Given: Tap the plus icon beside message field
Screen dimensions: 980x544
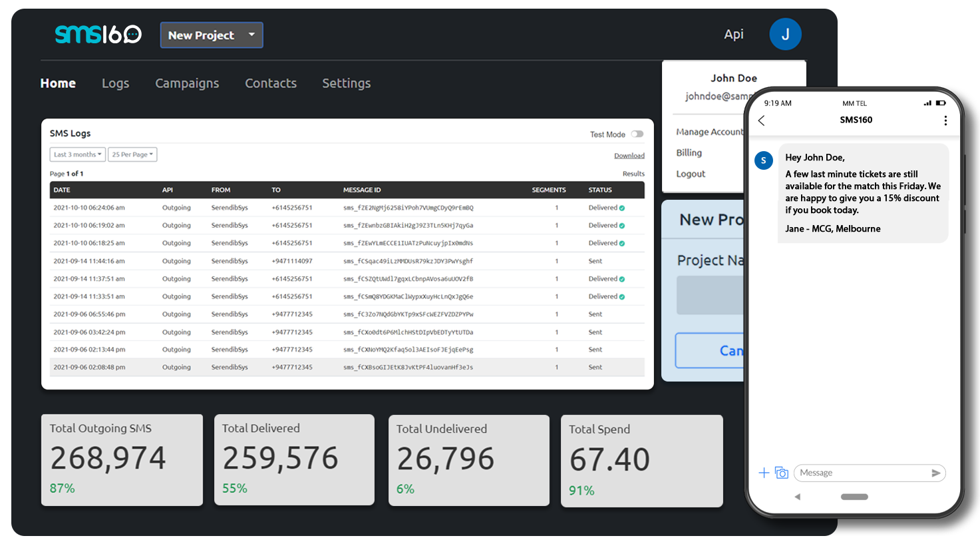Looking at the screenshot, I should pyautogui.click(x=764, y=473).
